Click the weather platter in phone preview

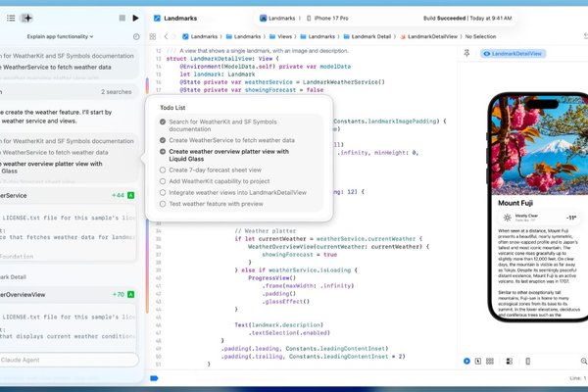pyautogui.click(x=539, y=218)
